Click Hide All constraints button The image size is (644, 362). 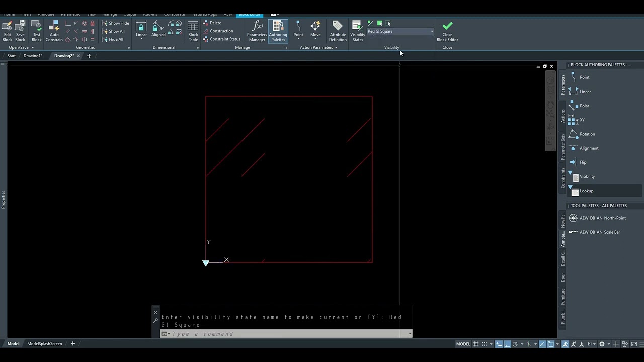point(113,39)
